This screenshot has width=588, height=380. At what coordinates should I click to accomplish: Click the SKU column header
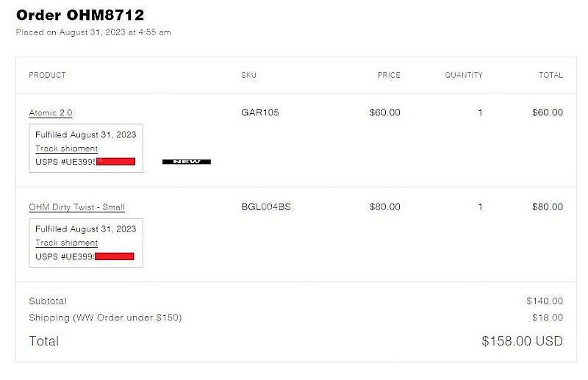(248, 75)
